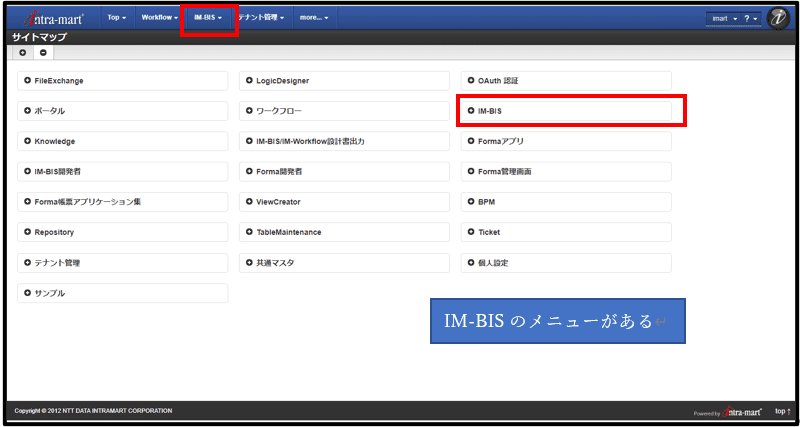Image resolution: width=800 pixels, height=427 pixels.
Task: Expand the Knowledge category
Action: 122,141
